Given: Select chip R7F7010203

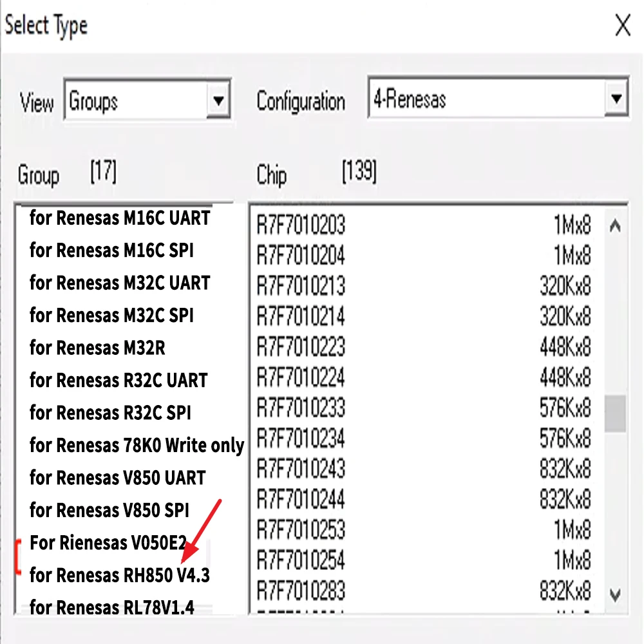Looking at the screenshot, I should point(303,226).
